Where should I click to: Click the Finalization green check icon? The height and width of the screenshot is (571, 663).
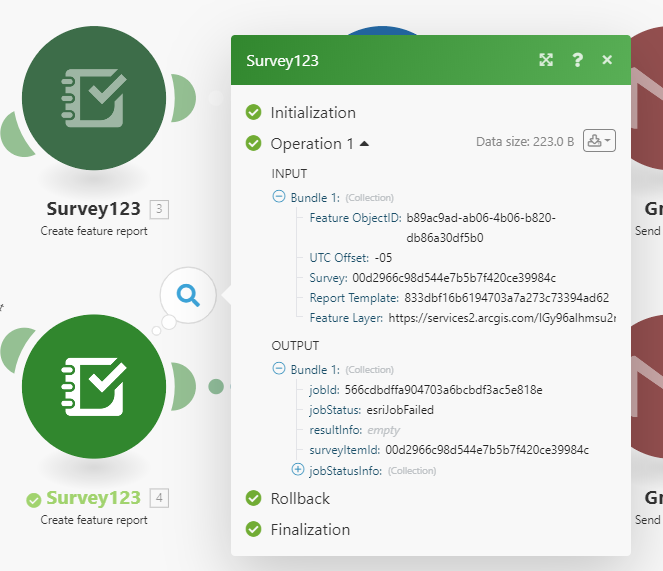point(253,529)
